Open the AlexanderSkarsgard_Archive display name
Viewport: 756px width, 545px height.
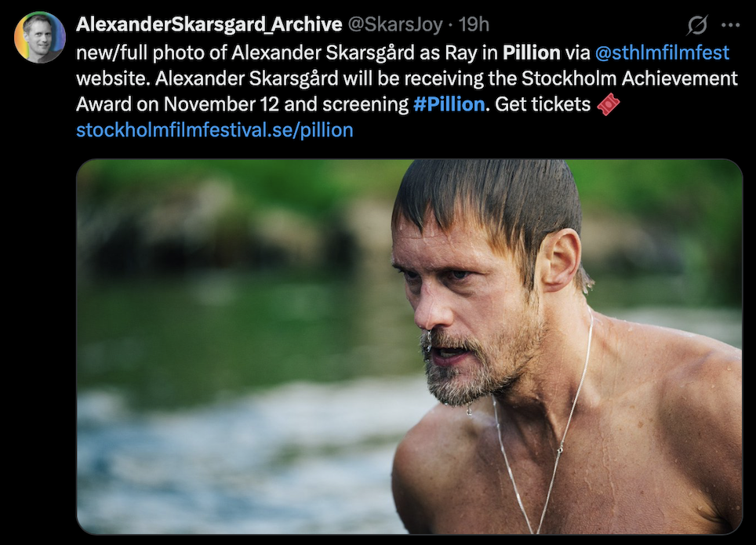pos(209,24)
